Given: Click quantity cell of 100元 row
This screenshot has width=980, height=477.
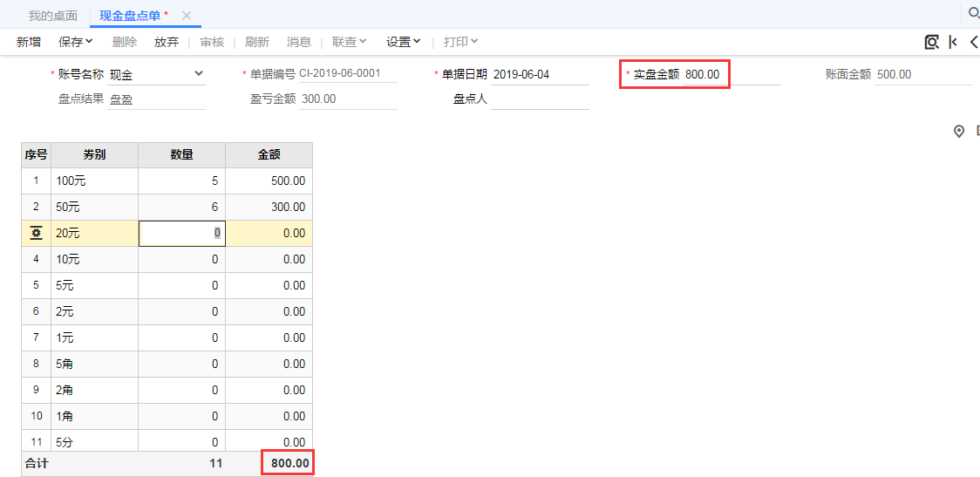Looking at the screenshot, I should (x=181, y=181).
